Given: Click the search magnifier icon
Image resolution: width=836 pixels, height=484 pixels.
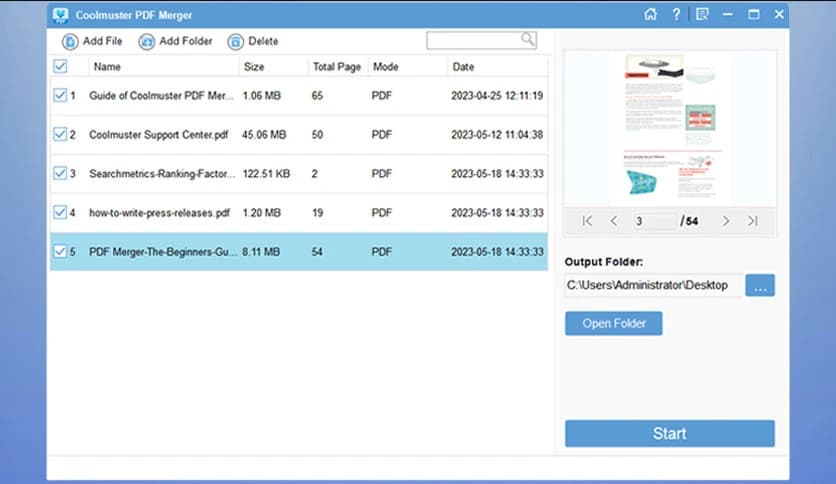Looking at the screenshot, I should [x=527, y=39].
